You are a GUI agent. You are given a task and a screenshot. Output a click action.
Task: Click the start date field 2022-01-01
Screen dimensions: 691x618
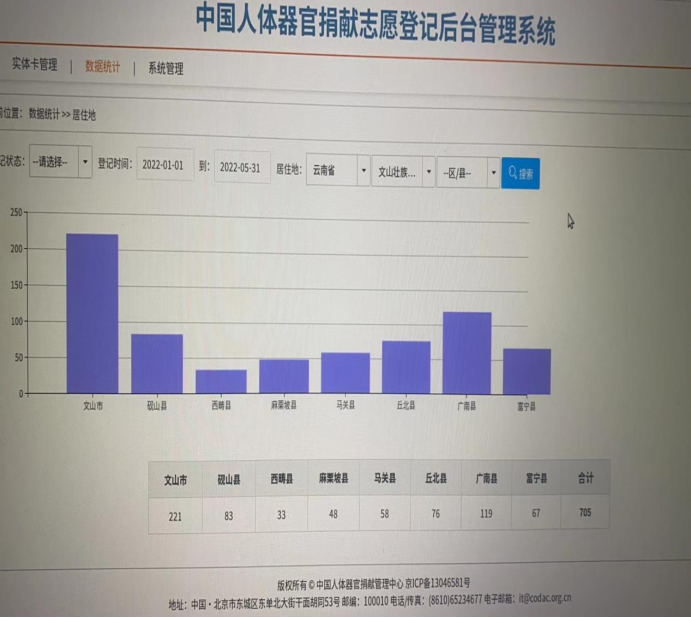165,165
